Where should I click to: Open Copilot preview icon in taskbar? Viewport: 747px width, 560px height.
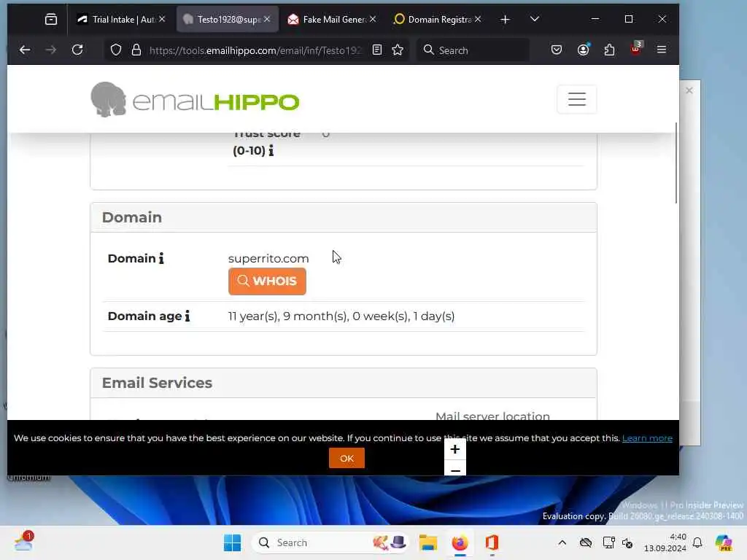point(724,542)
